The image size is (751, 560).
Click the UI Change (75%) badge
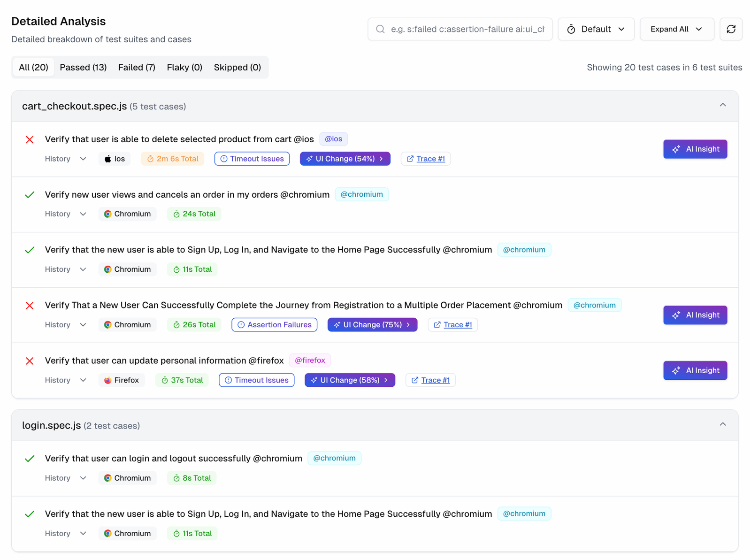coord(372,324)
